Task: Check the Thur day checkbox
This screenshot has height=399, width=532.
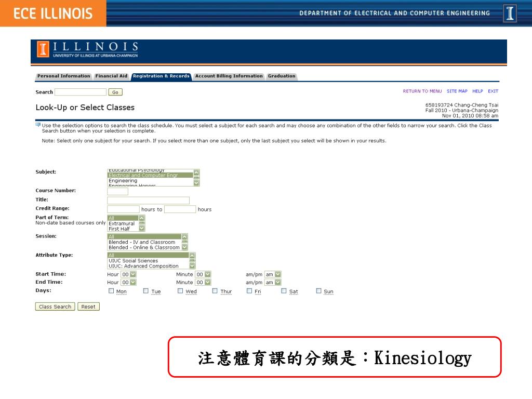Action: point(215,291)
